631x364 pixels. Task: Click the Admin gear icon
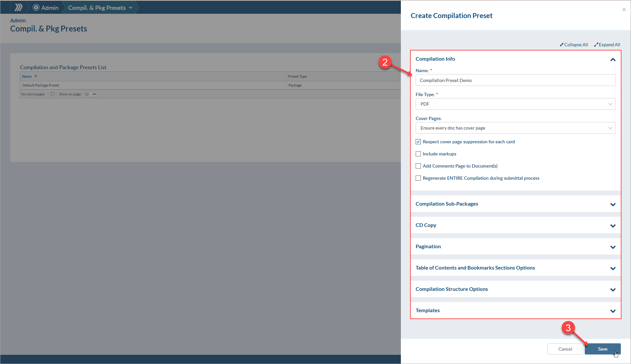pyautogui.click(x=36, y=8)
